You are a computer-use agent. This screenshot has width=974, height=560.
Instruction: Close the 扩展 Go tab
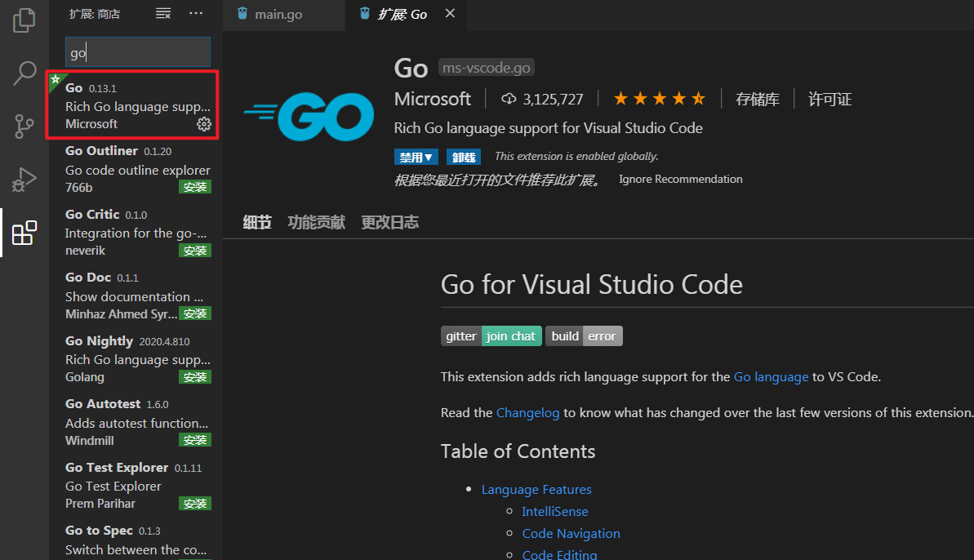click(451, 14)
